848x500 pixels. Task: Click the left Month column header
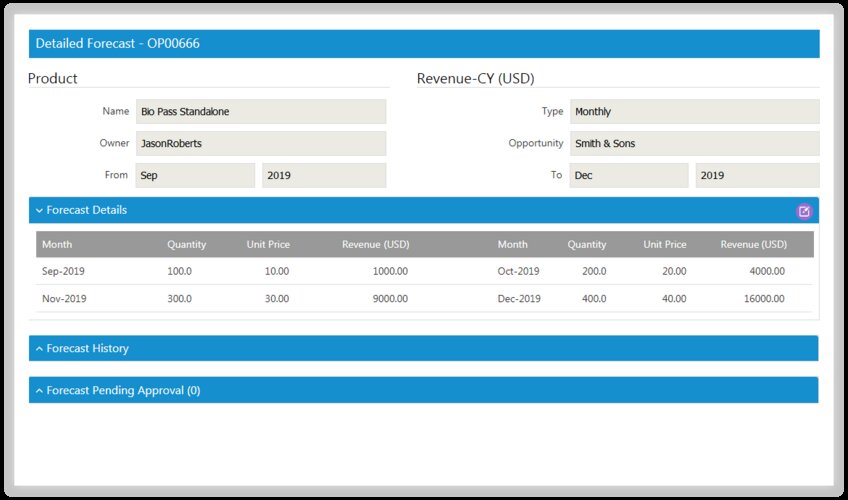tap(57, 244)
